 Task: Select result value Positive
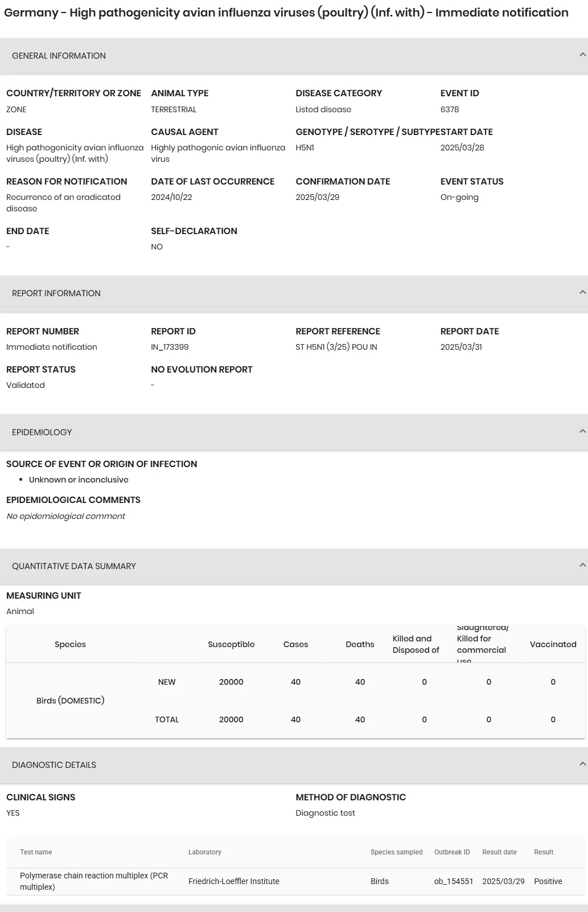[x=548, y=881]
